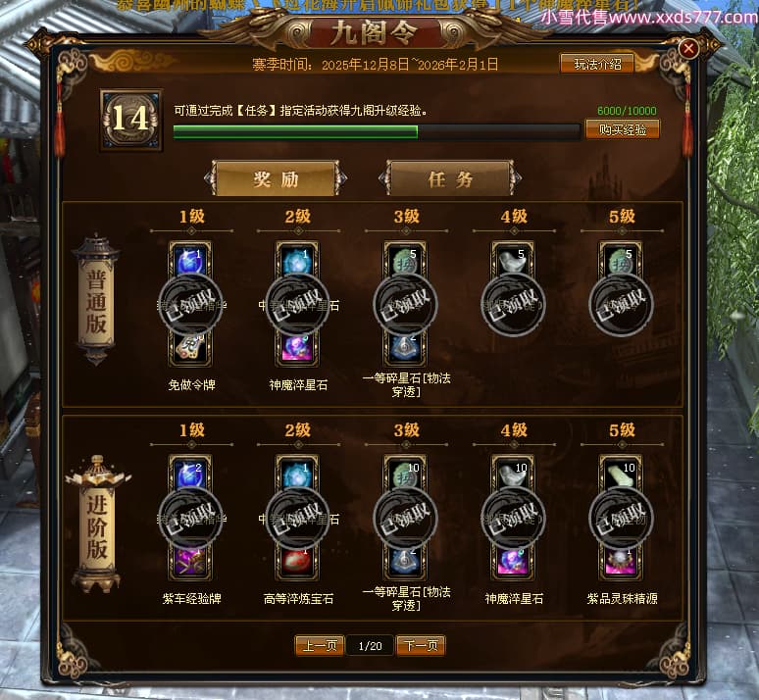Image resolution: width=759 pixels, height=700 pixels.
Task: Select the 紫品灵珠精源 reward icon
Action: [x=621, y=562]
